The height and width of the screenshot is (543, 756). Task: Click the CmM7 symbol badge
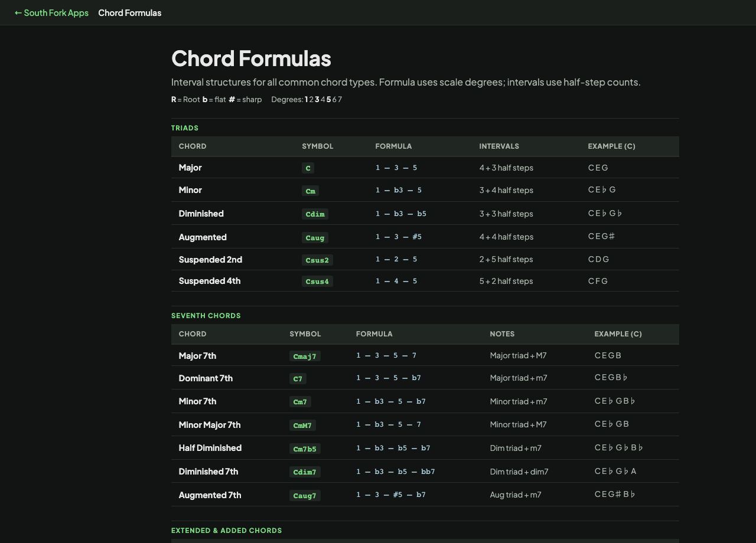pos(302,425)
